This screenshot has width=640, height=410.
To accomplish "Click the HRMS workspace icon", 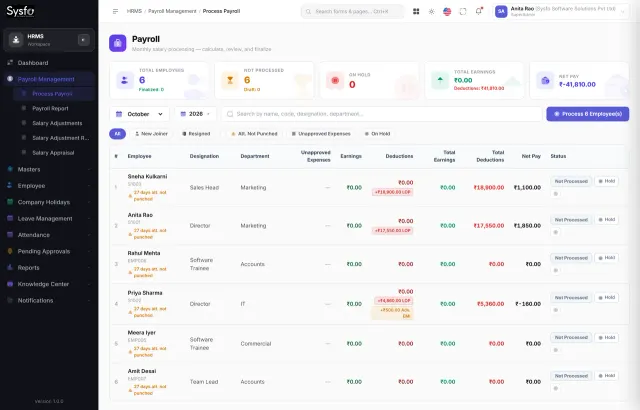I will (x=16, y=40).
